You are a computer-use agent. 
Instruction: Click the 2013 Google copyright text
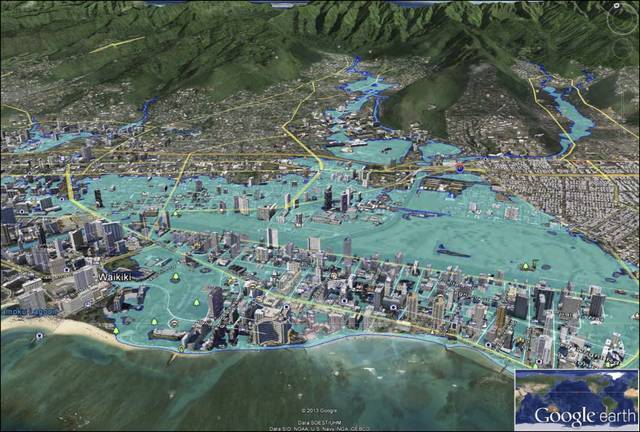click(x=319, y=410)
